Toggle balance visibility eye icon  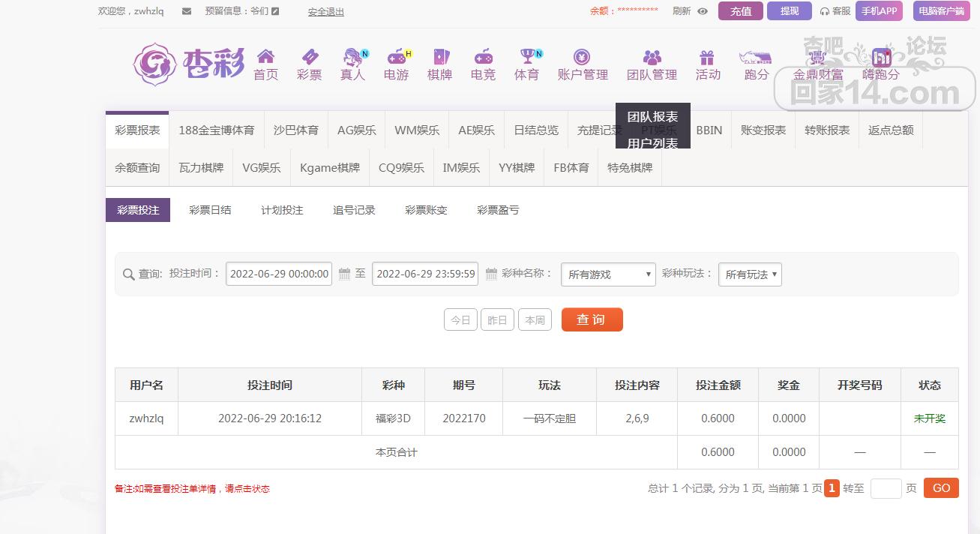[703, 11]
